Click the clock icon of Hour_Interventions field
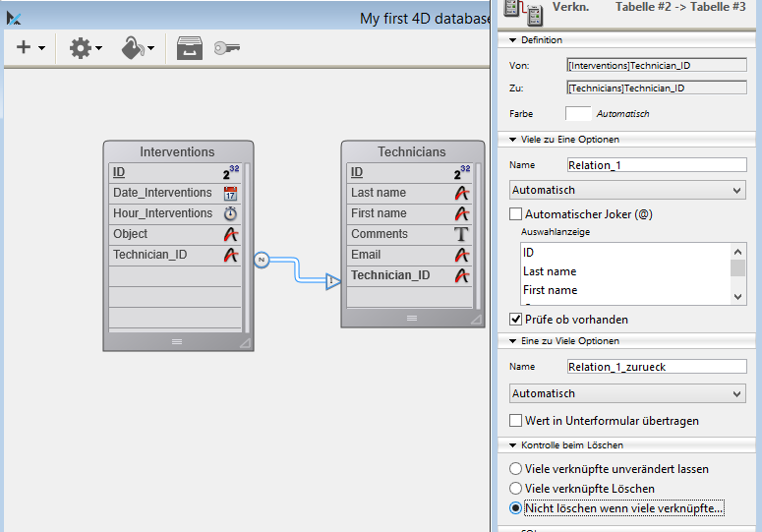The image size is (762, 532). [x=230, y=213]
